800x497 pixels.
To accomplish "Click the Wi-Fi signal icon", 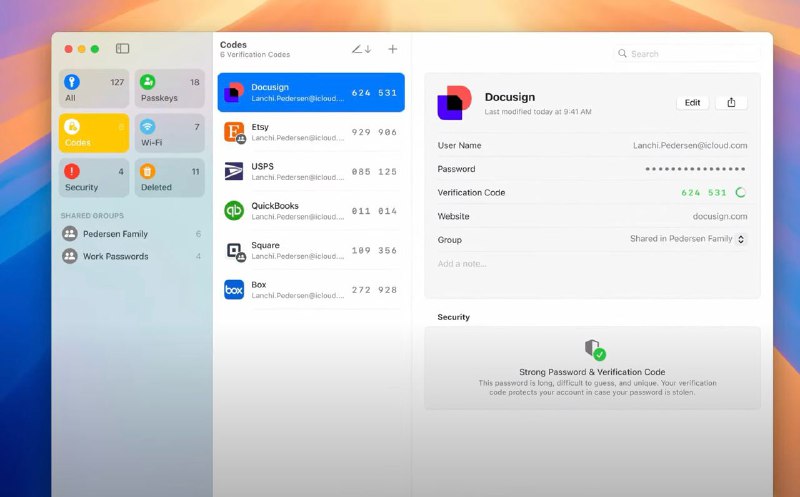I will [147, 126].
